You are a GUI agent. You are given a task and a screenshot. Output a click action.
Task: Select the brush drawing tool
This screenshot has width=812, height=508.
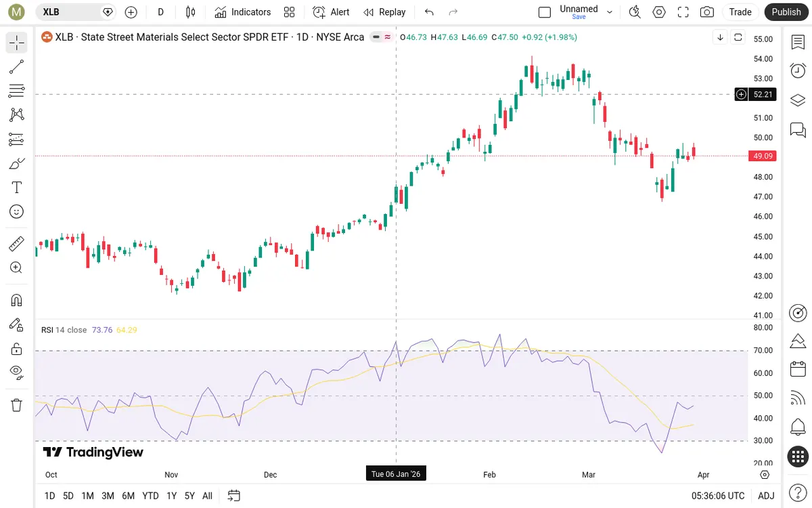pos(17,163)
